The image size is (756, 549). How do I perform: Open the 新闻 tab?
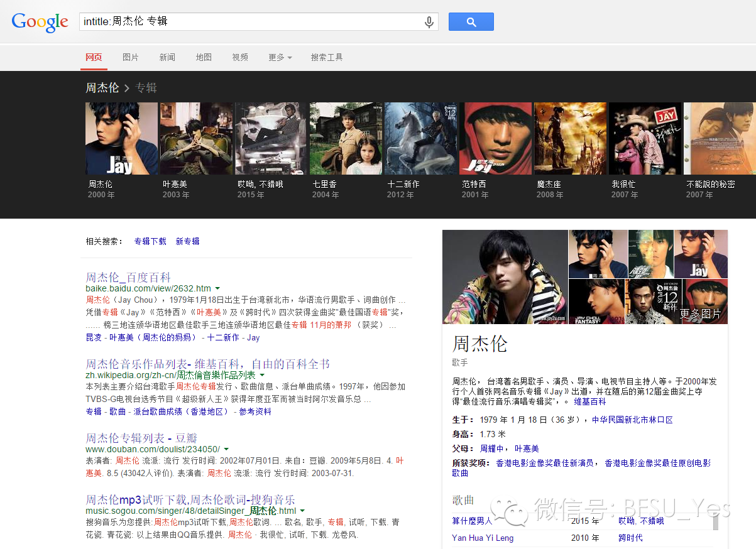(167, 57)
